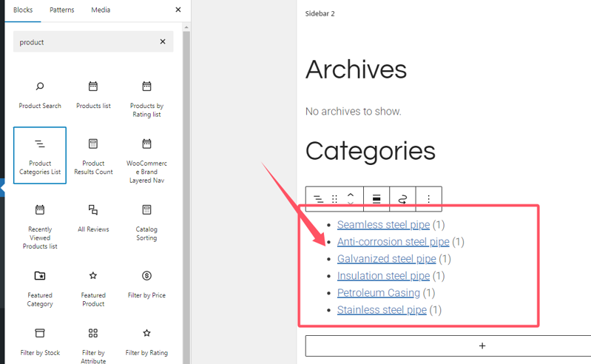Viewport: 591px width, 364px height.
Task: Insert the Featured Product block
Action: click(93, 289)
